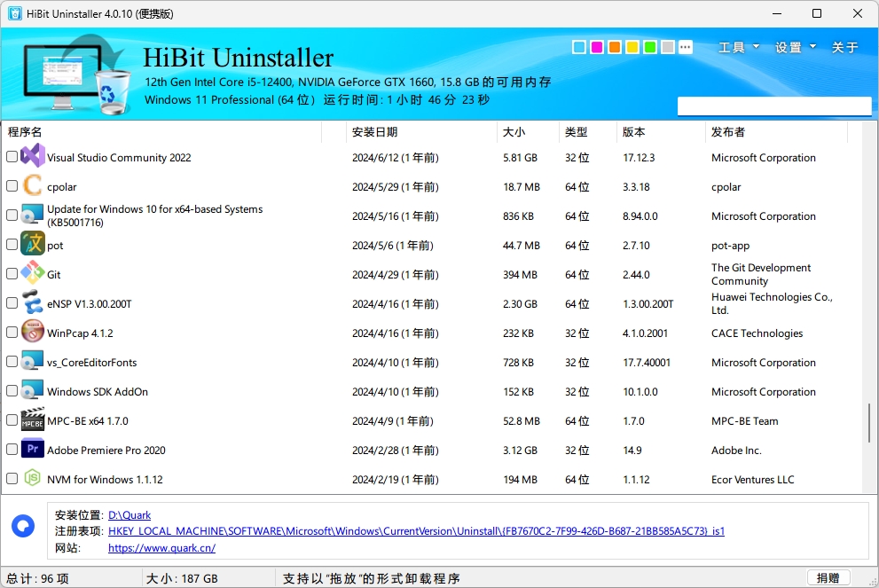Open the https://www.quark.cn/ website link
The height and width of the screenshot is (588, 879).
(x=161, y=547)
